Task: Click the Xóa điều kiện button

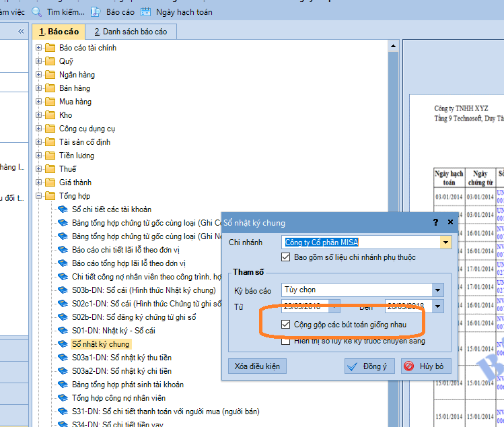Action: click(258, 366)
